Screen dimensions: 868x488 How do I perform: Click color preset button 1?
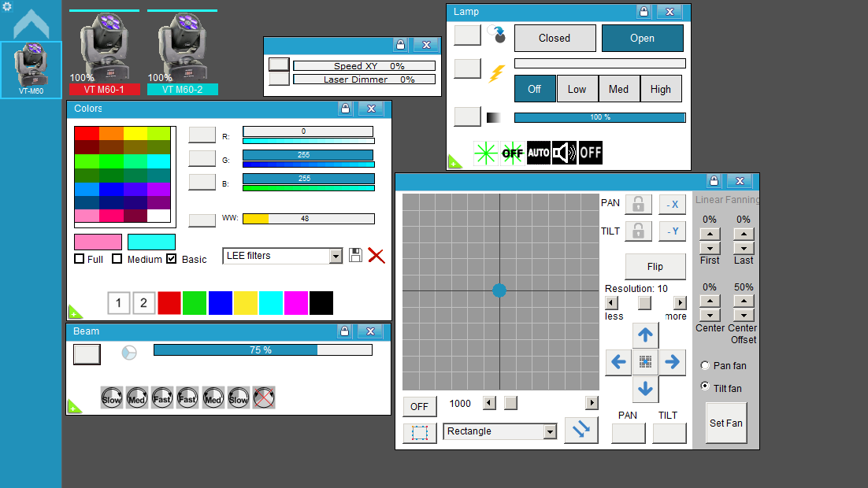tap(118, 303)
